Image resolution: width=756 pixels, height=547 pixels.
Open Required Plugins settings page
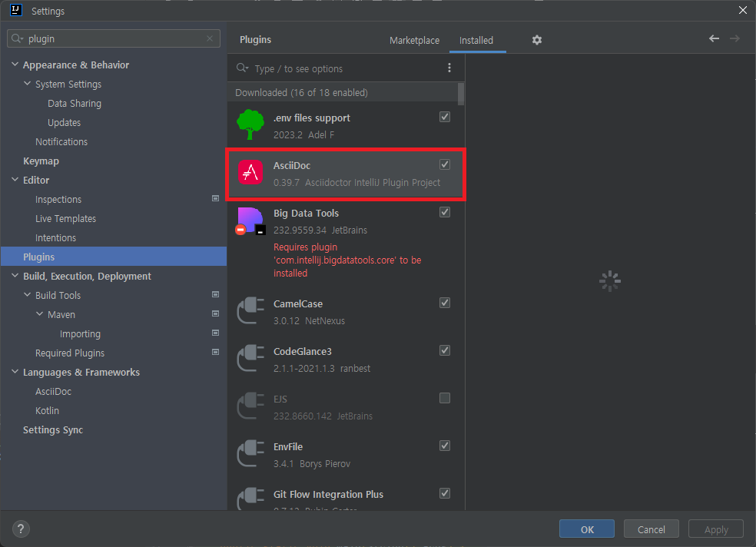coord(70,353)
